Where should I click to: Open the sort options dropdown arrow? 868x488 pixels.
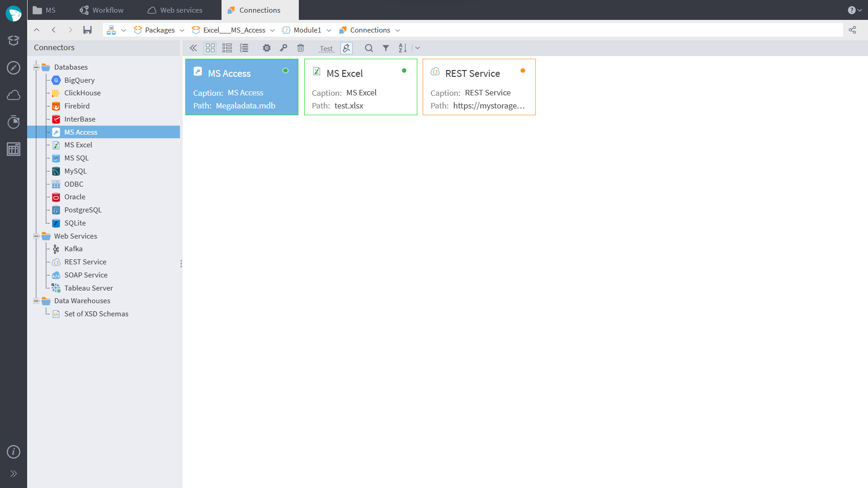(x=418, y=48)
